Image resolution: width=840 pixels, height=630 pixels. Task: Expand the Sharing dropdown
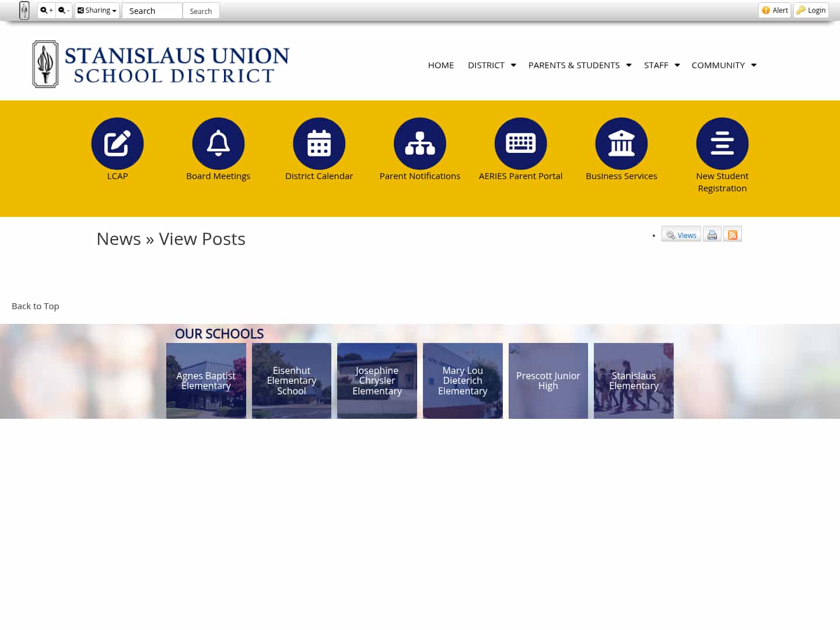pyautogui.click(x=97, y=10)
